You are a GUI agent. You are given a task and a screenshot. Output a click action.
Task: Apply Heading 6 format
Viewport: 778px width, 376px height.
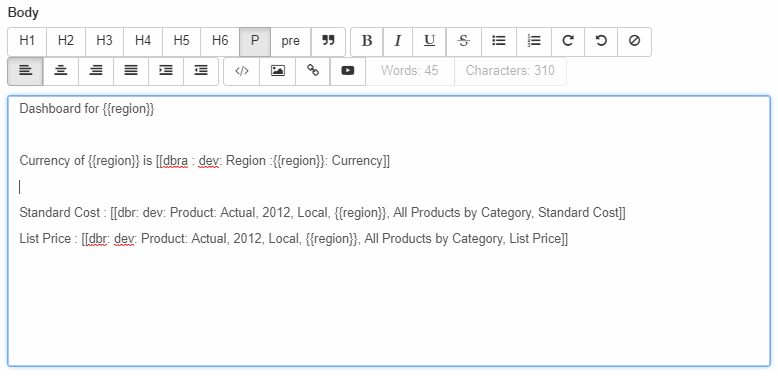(x=220, y=42)
